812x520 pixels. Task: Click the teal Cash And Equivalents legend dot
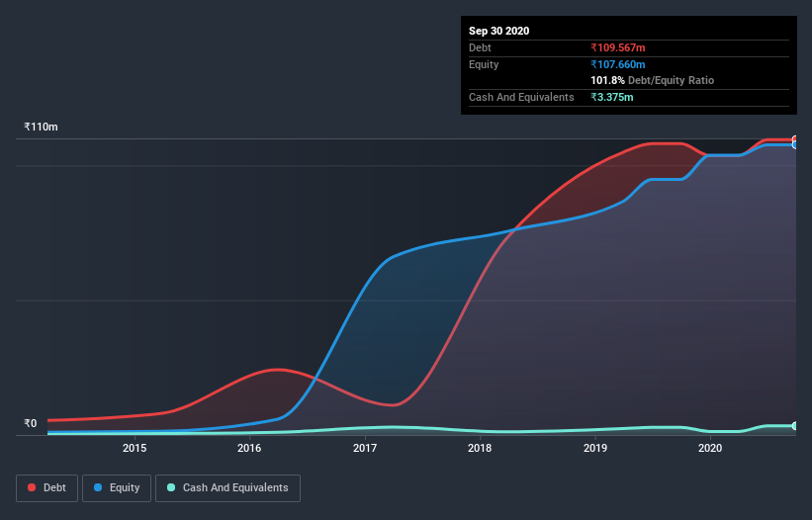click(x=171, y=487)
